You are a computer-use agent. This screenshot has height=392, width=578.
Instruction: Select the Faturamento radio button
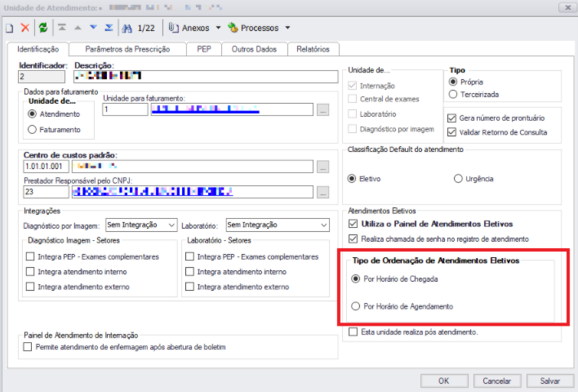(x=33, y=129)
